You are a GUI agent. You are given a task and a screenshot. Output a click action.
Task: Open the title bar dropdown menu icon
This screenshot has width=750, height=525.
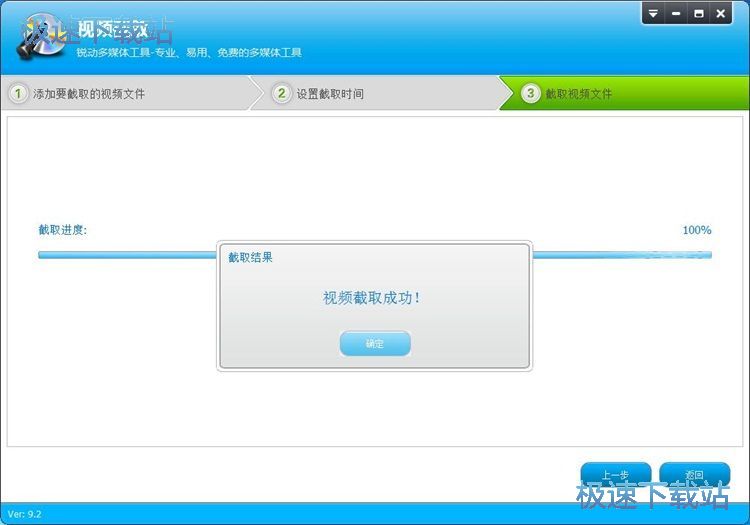[653, 14]
